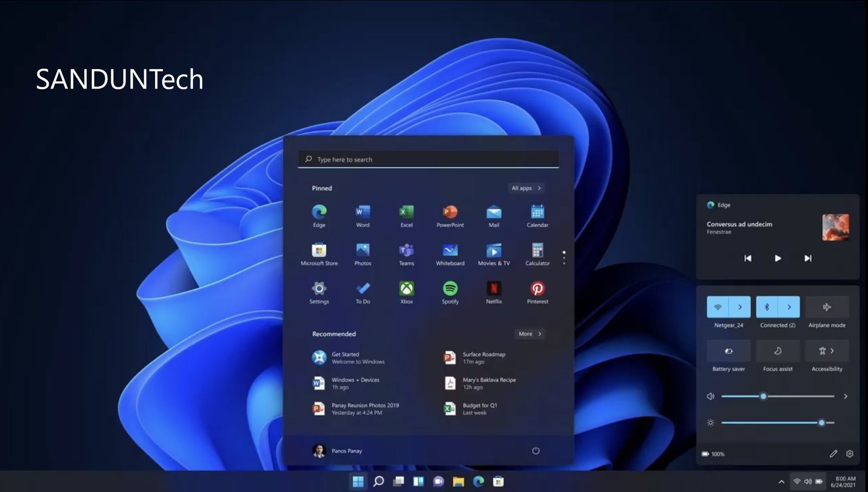Open Teams pinned app
868x492 pixels.
pyautogui.click(x=406, y=254)
